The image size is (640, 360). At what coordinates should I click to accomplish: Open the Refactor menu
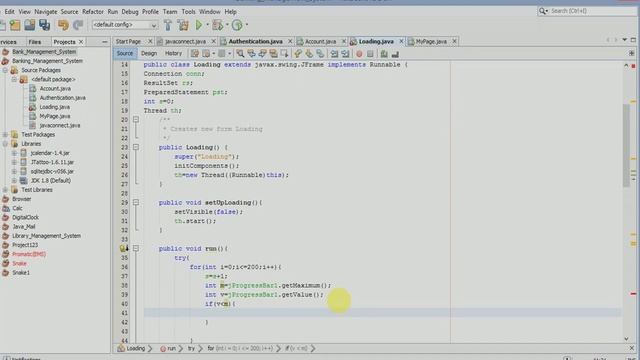93,12
